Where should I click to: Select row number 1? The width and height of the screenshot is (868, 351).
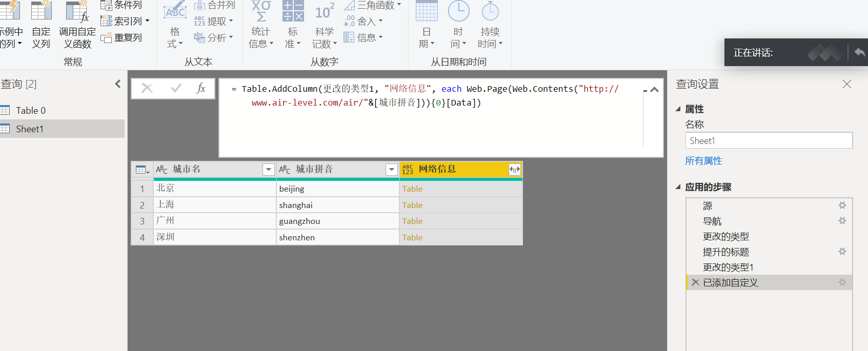point(142,189)
